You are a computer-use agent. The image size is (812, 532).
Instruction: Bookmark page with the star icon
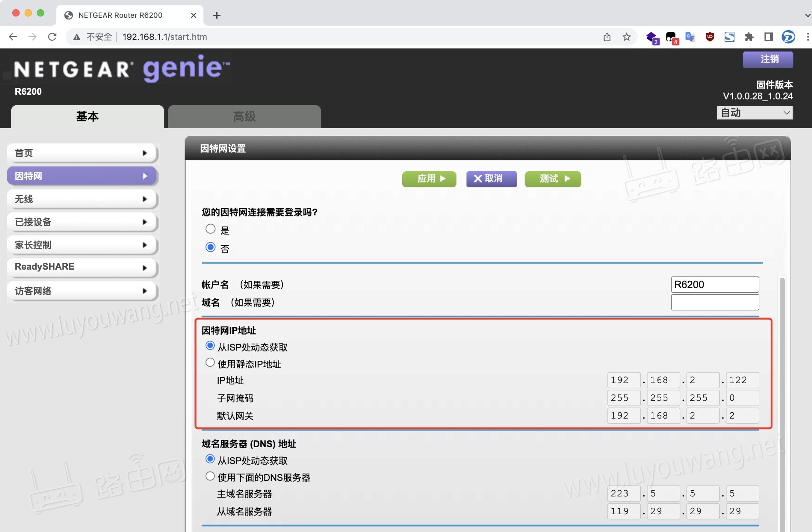click(x=626, y=37)
